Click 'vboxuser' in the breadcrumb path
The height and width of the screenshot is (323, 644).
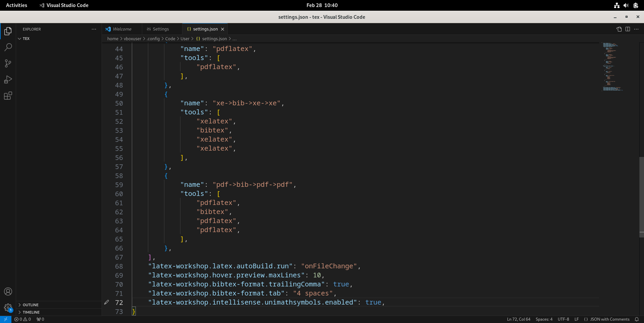(132, 39)
